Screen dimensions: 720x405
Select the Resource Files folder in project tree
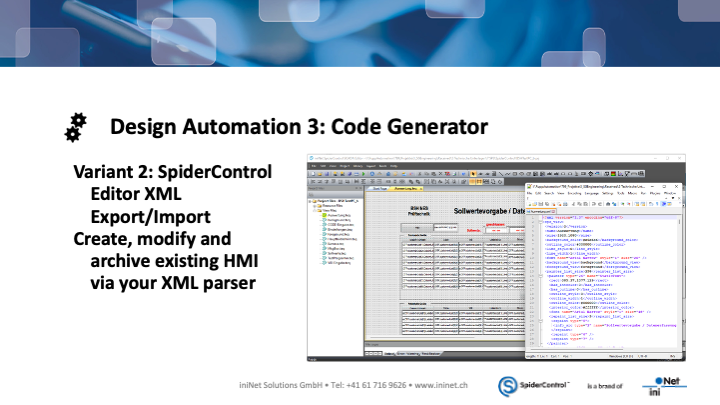click(x=331, y=206)
